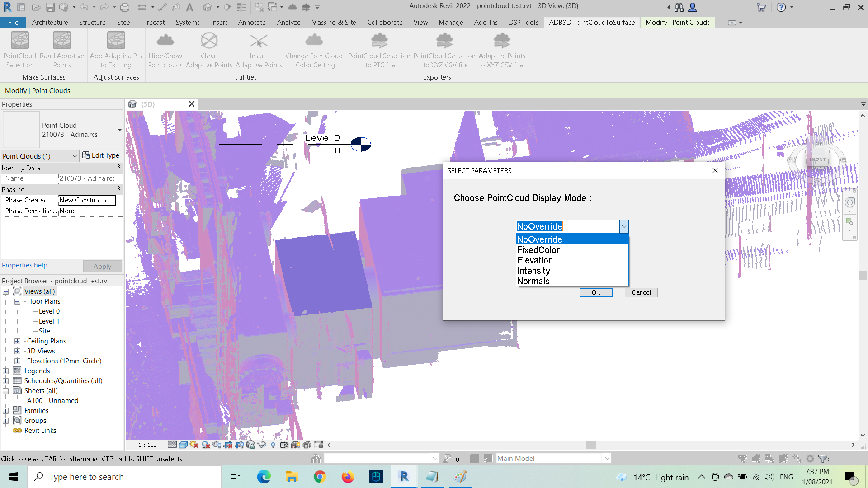Click Change PointCloud Color Setting icon
The height and width of the screenshot is (488, 868).
[x=314, y=41]
